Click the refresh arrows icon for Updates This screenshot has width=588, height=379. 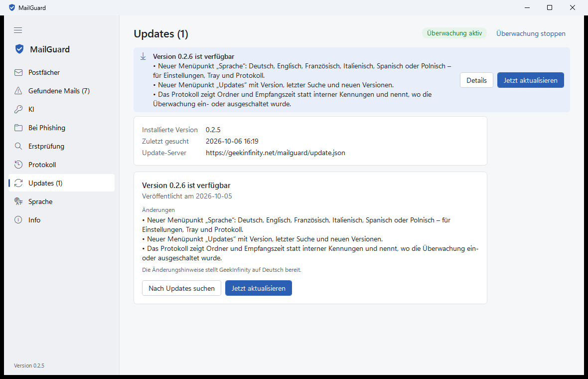tap(18, 183)
